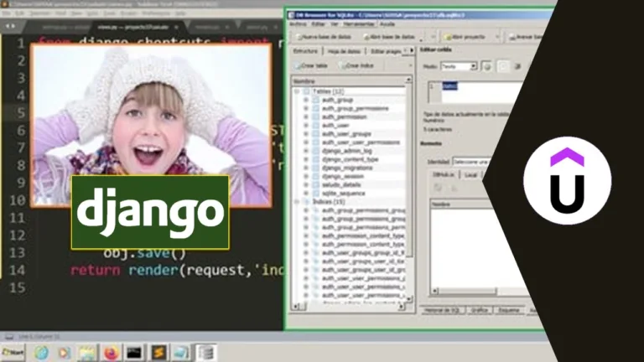Expand the auth_group table node
644x362 pixels.
(306, 100)
